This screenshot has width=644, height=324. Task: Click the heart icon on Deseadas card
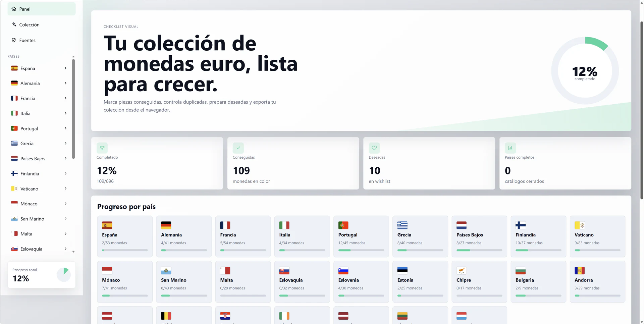point(374,148)
